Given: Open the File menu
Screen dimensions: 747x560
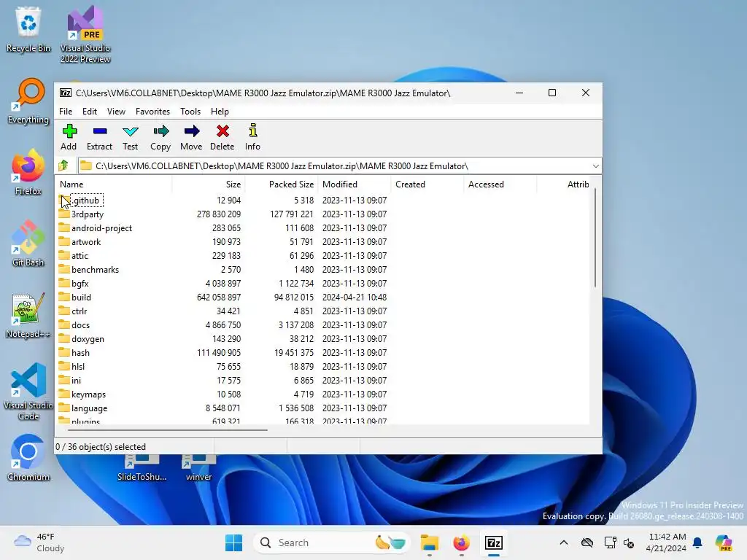Looking at the screenshot, I should click(x=66, y=112).
